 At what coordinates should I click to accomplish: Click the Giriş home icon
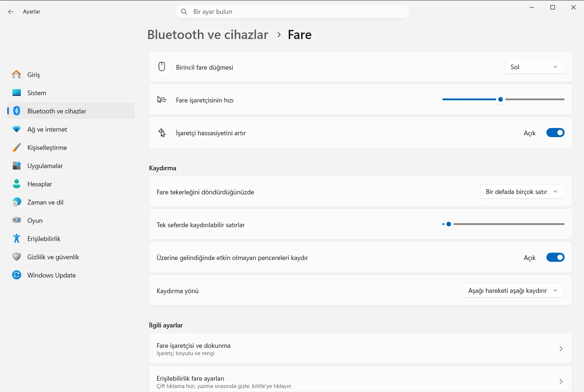pyautogui.click(x=16, y=74)
